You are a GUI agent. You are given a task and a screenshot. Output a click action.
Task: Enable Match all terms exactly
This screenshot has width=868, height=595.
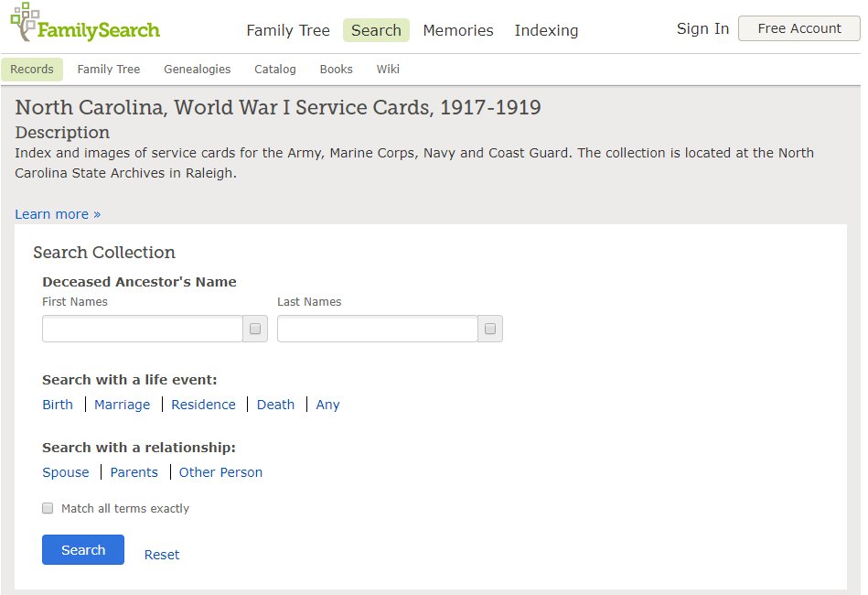(x=48, y=508)
